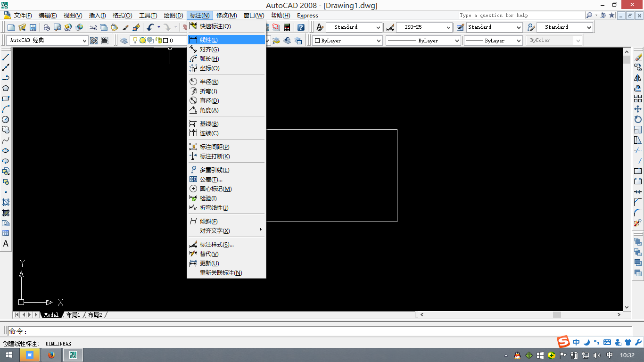This screenshot has width=644, height=362.
Task: Toggle layer 0 lock icon
Action: point(158,41)
